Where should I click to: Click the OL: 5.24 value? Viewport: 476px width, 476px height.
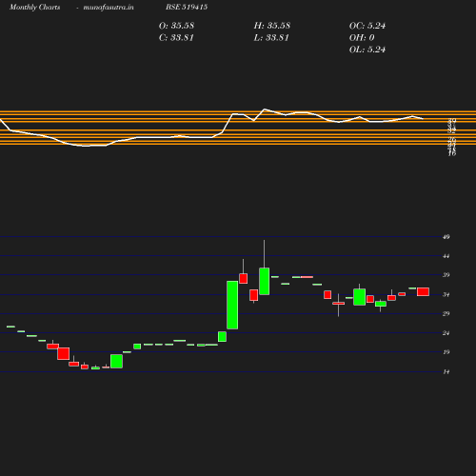click(x=367, y=50)
